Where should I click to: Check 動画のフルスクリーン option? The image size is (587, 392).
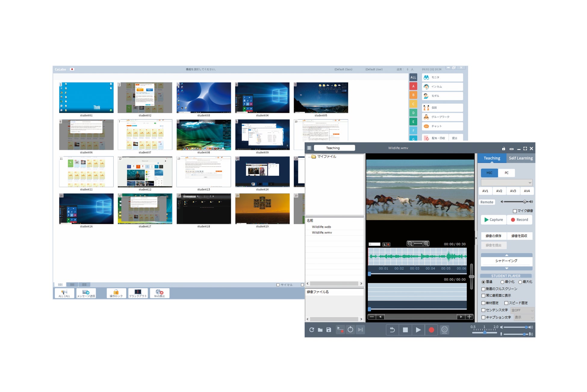tap(483, 289)
